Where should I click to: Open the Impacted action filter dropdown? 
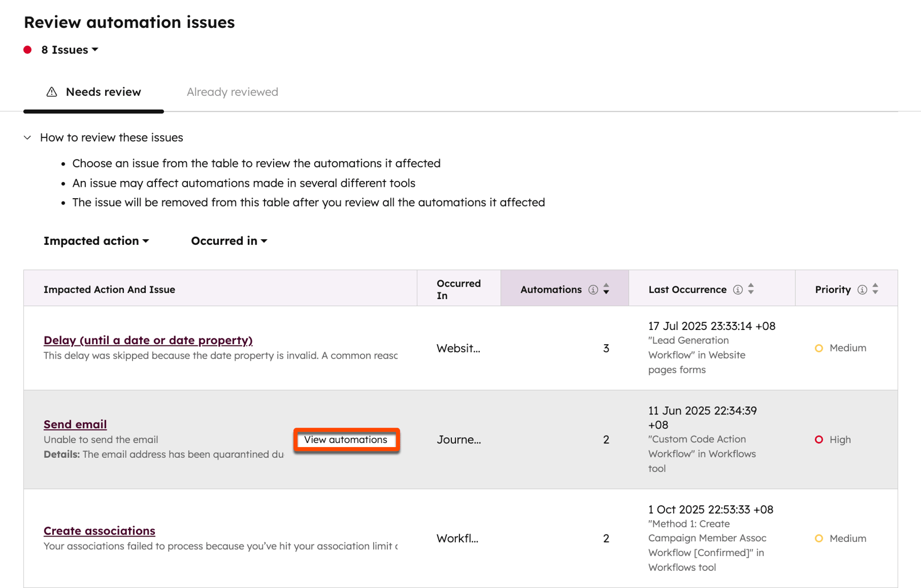(96, 240)
